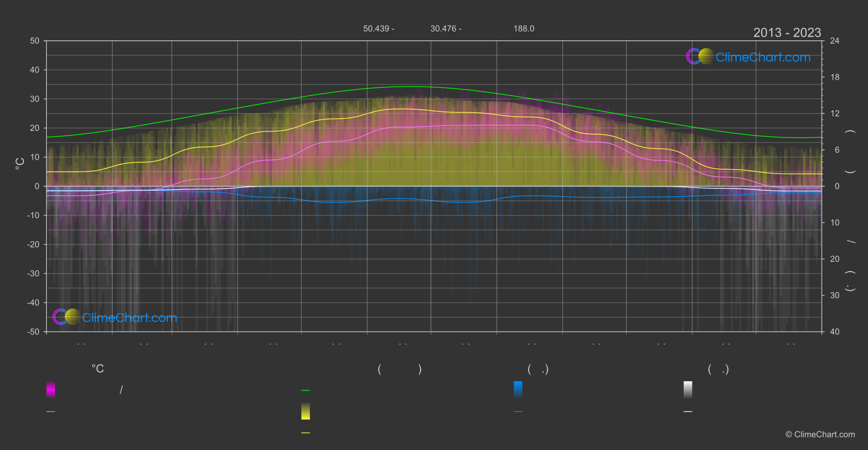Image resolution: width=868 pixels, height=450 pixels.
Task: Open the ClimeChart.com link above the legend
Action: pyautogui.click(x=130, y=317)
